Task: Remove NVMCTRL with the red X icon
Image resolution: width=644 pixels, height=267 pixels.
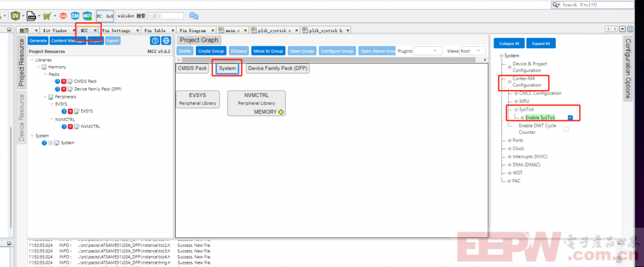Action: click(x=70, y=127)
